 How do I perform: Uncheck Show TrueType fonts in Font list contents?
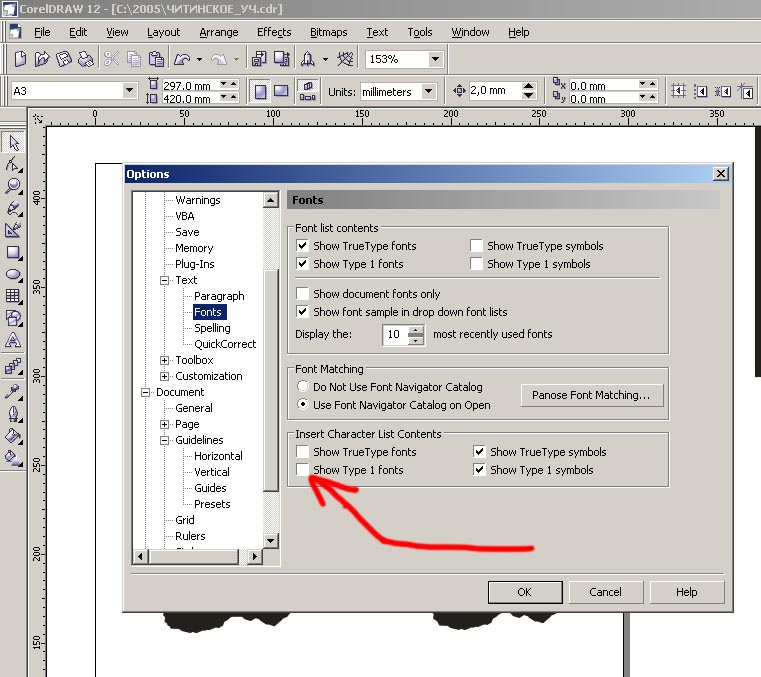pos(302,246)
